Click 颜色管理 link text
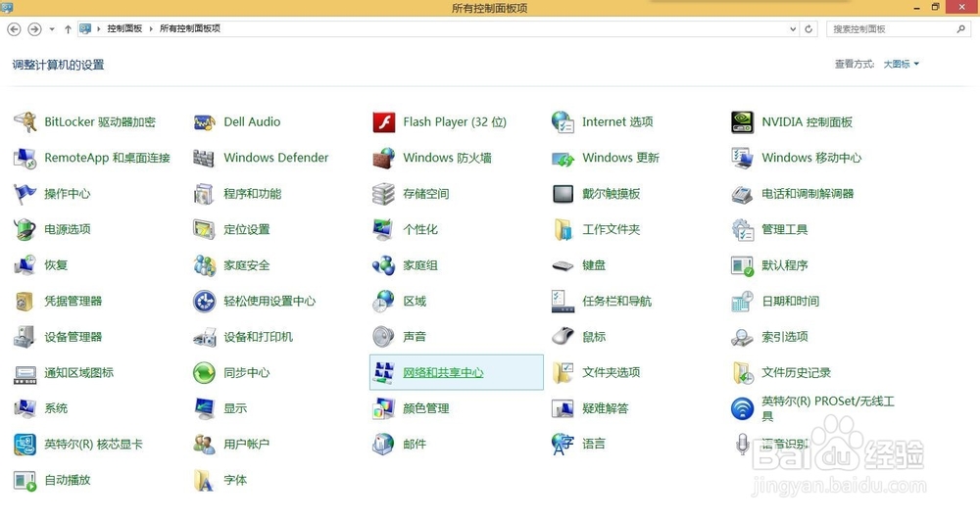 point(426,408)
